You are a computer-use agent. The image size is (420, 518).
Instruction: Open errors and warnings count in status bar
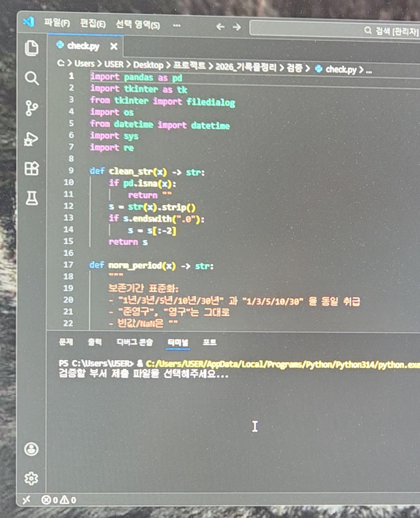coord(59,500)
